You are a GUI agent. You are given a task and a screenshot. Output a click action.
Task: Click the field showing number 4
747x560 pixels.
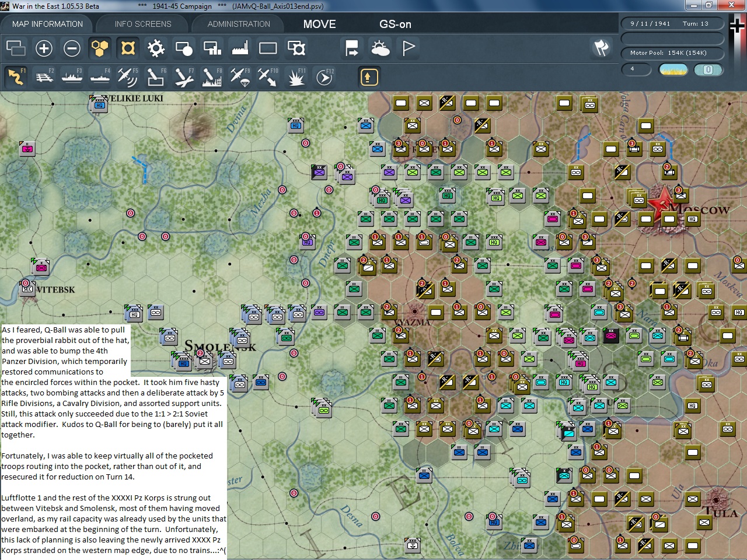[636, 69]
